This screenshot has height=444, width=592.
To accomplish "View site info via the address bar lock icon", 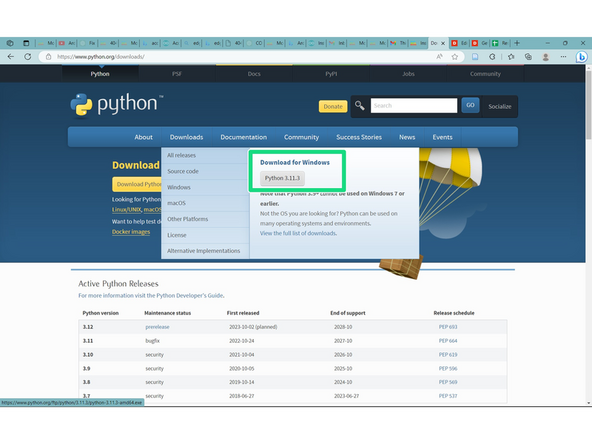I will click(48, 57).
